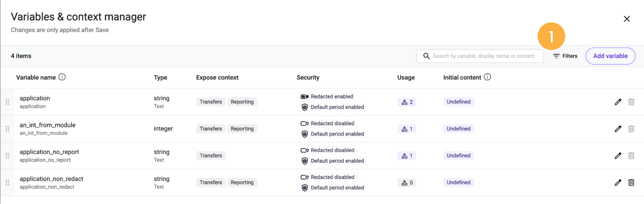Grab the drag handle of an_int_from_module row
This screenshot has height=204, width=644.
coord(7,129)
